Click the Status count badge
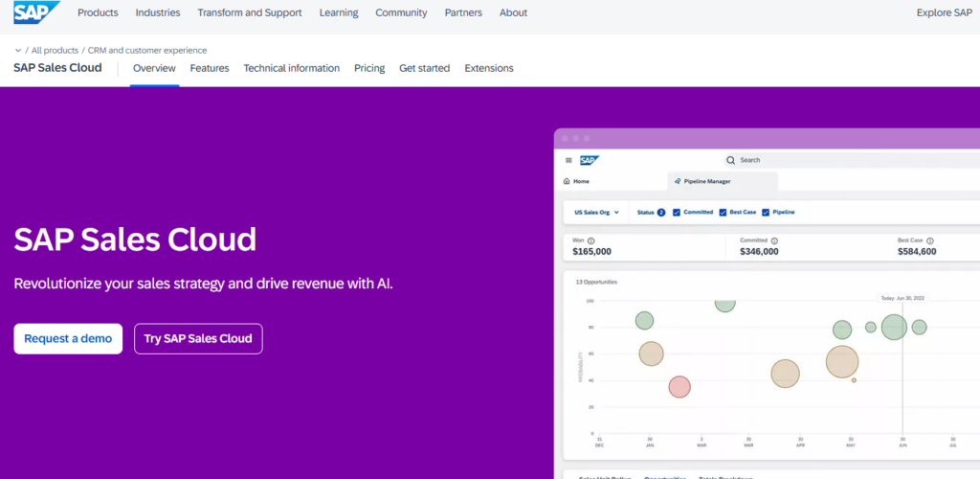Screen dimensions: 980x479 [661, 213]
